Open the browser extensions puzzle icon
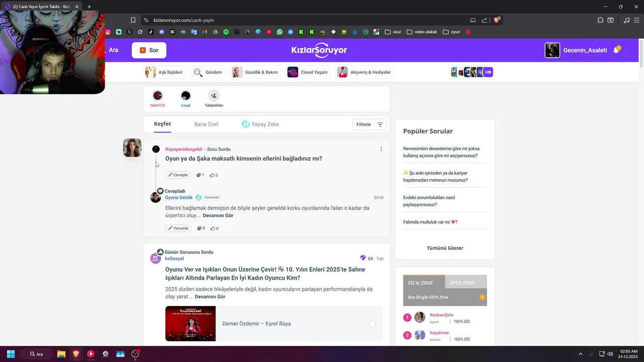 (600, 20)
